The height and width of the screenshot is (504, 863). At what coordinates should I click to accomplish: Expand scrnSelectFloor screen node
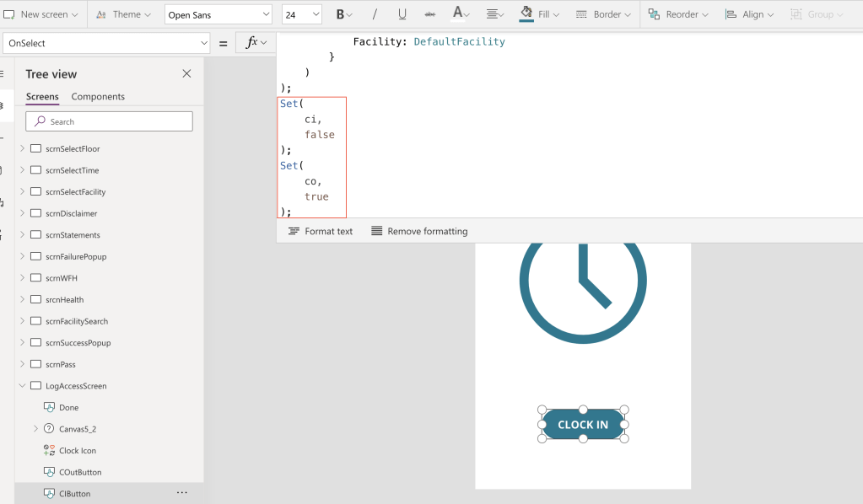pos(22,149)
